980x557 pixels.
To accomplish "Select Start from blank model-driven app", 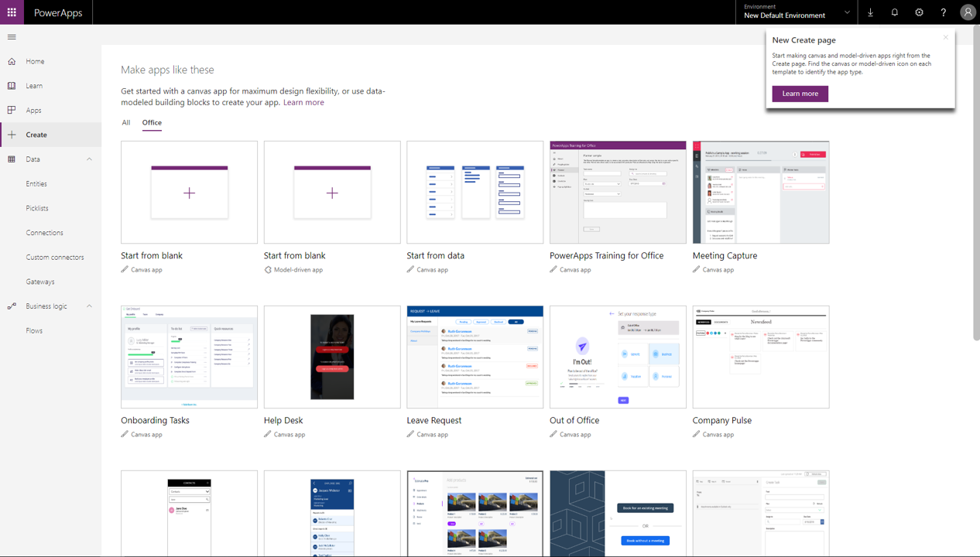I will pyautogui.click(x=332, y=193).
